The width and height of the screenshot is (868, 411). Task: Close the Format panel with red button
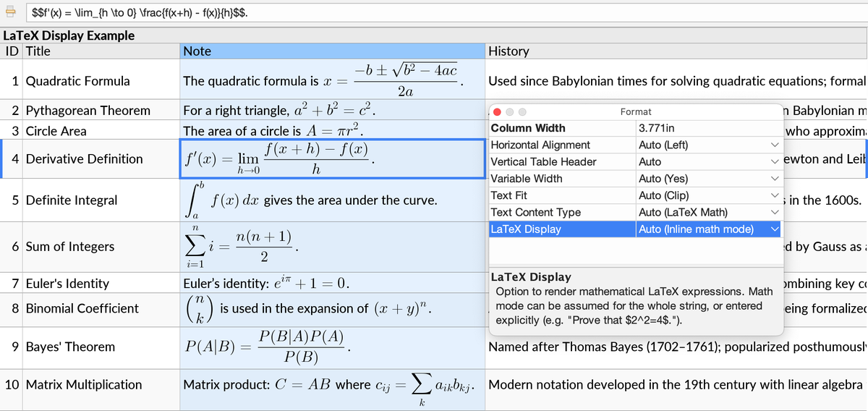(498, 111)
